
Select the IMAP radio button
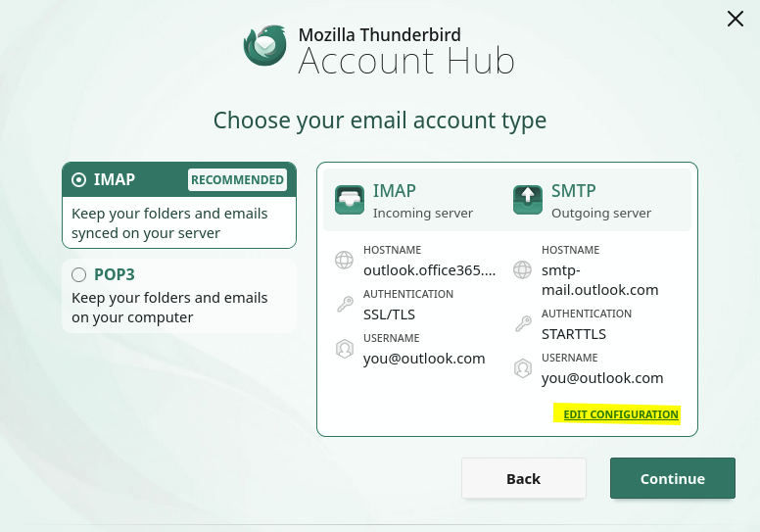(x=79, y=180)
